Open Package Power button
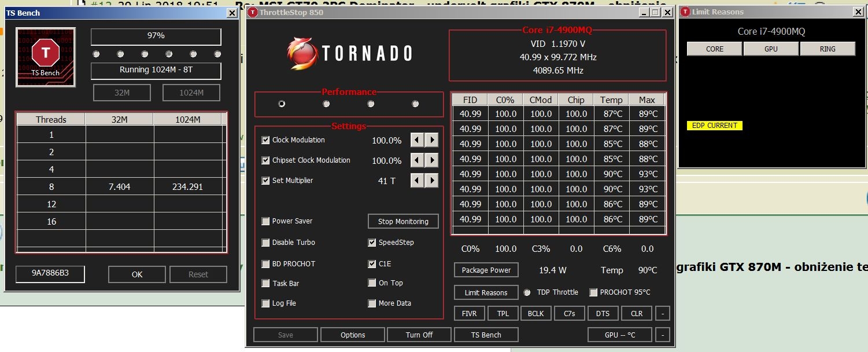 (x=486, y=270)
